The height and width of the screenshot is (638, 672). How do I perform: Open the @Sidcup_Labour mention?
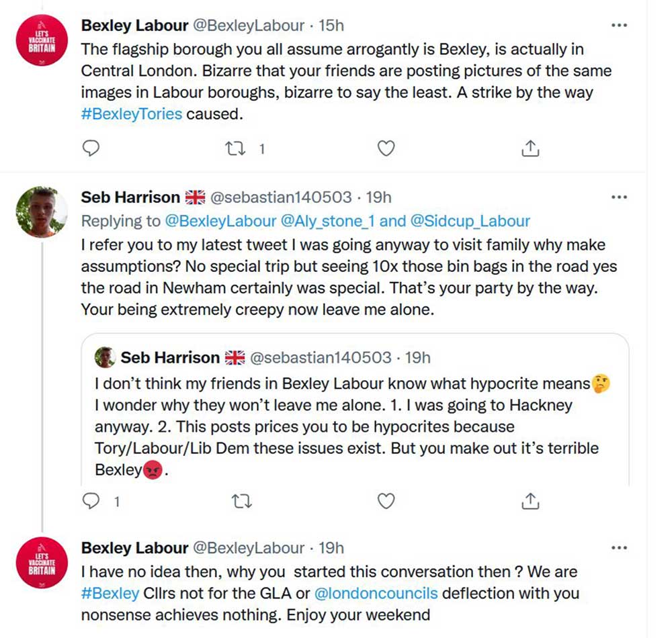[470, 221]
